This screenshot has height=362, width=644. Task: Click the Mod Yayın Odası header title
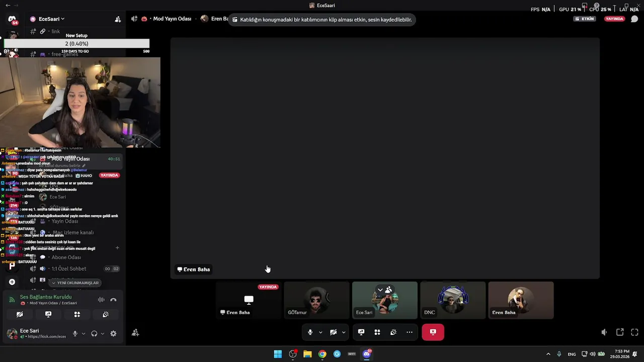(172, 19)
